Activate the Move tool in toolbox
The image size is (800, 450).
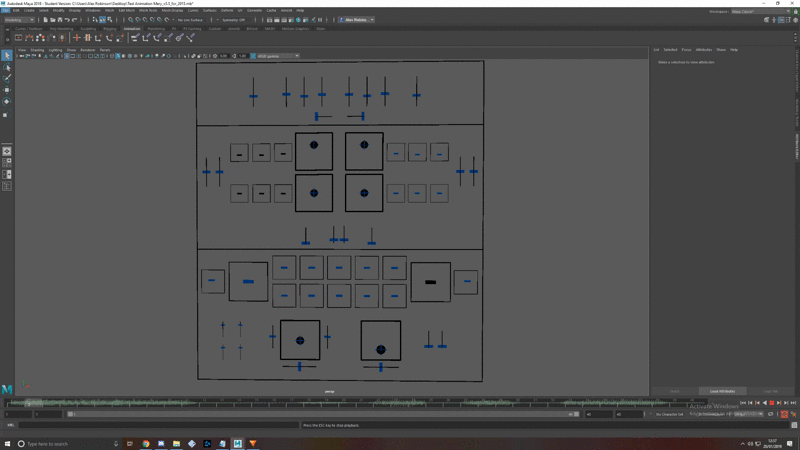tap(7, 90)
